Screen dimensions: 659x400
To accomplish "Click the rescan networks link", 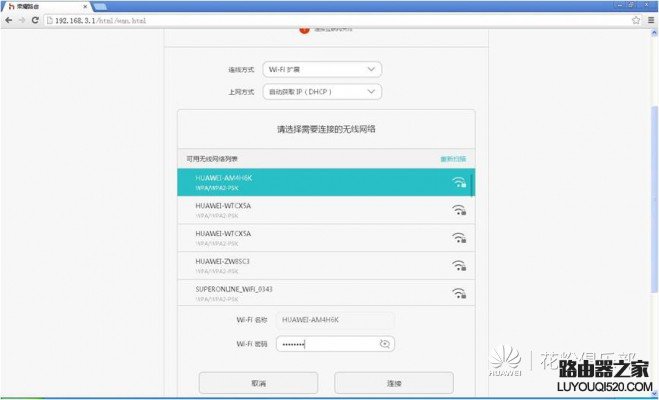I will tap(453, 159).
